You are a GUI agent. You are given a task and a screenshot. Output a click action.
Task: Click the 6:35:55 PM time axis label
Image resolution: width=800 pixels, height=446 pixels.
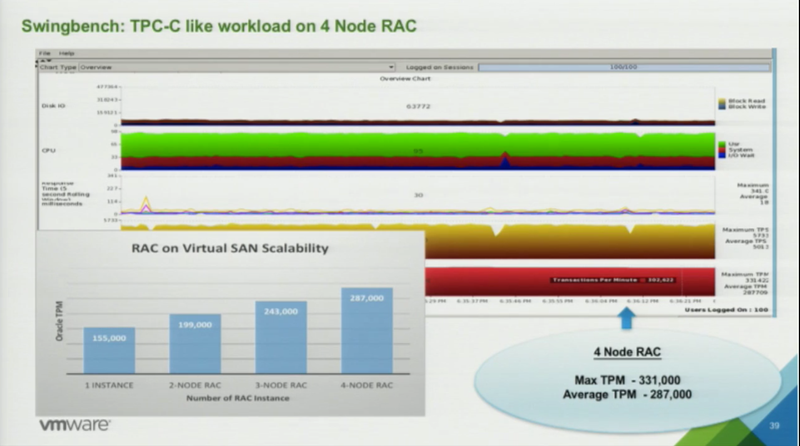pos(558,301)
